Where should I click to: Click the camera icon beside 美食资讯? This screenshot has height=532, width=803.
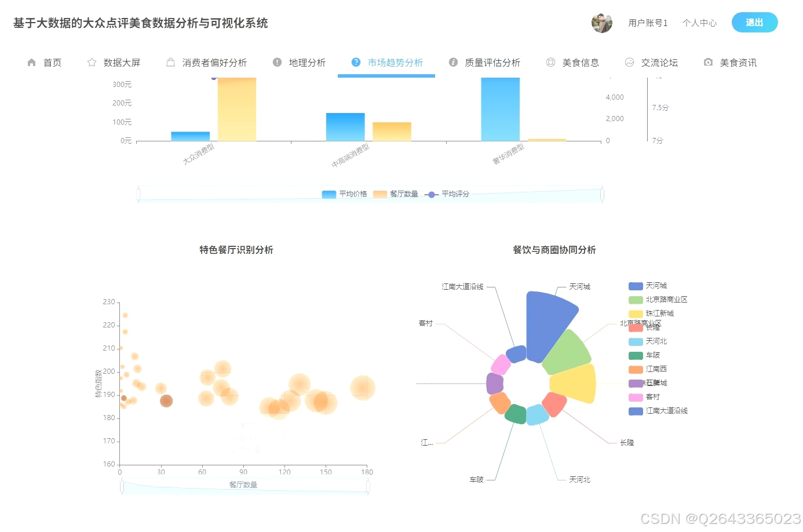[x=708, y=62]
